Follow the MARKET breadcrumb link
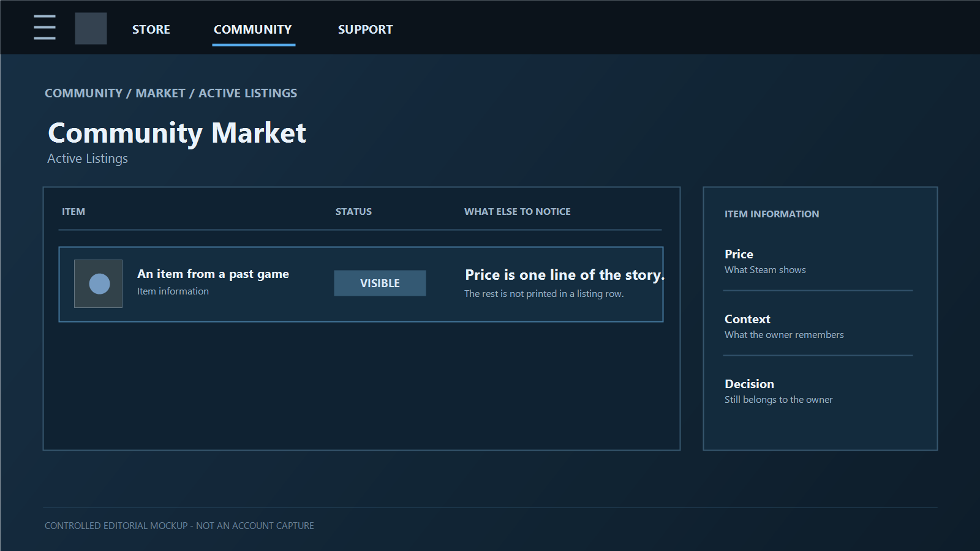Screen dimensions: 980x551 [x=160, y=93]
